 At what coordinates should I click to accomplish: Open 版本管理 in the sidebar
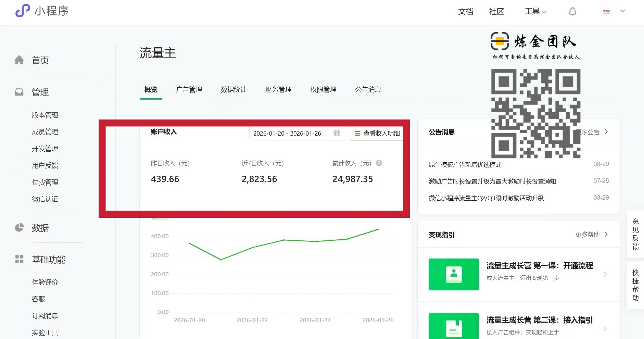pyautogui.click(x=45, y=115)
